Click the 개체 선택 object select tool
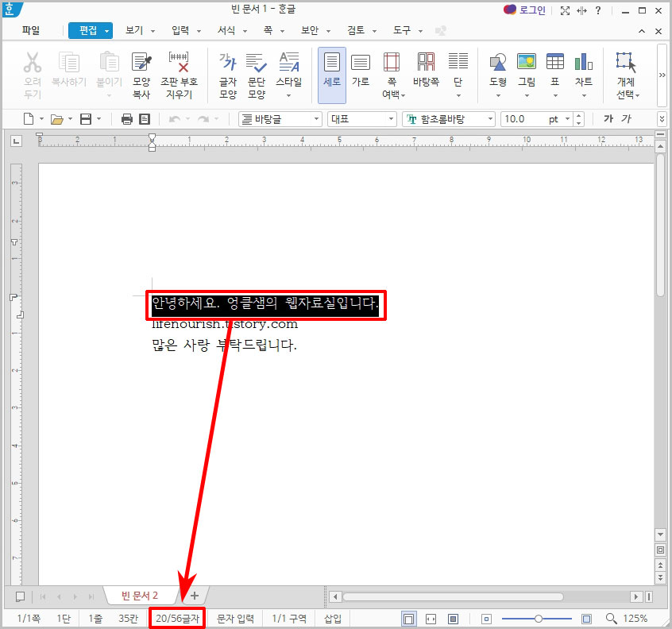The image size is (672, 629). 628,75
